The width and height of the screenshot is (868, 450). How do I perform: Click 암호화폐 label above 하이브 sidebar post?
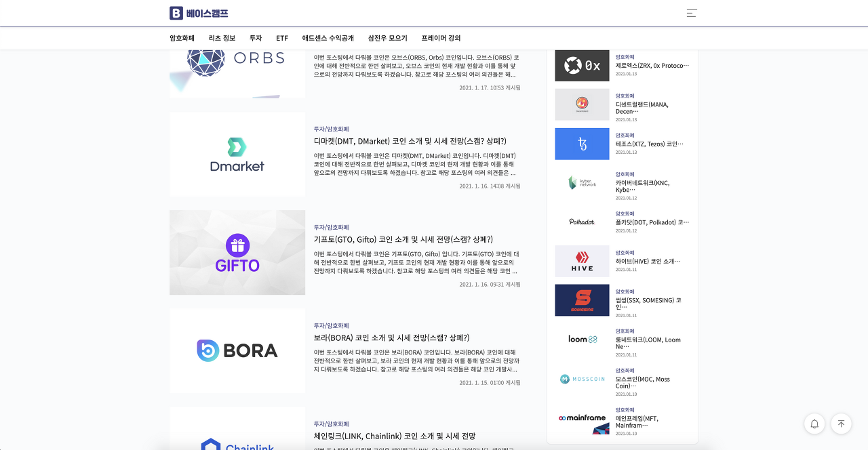[625, 253]
